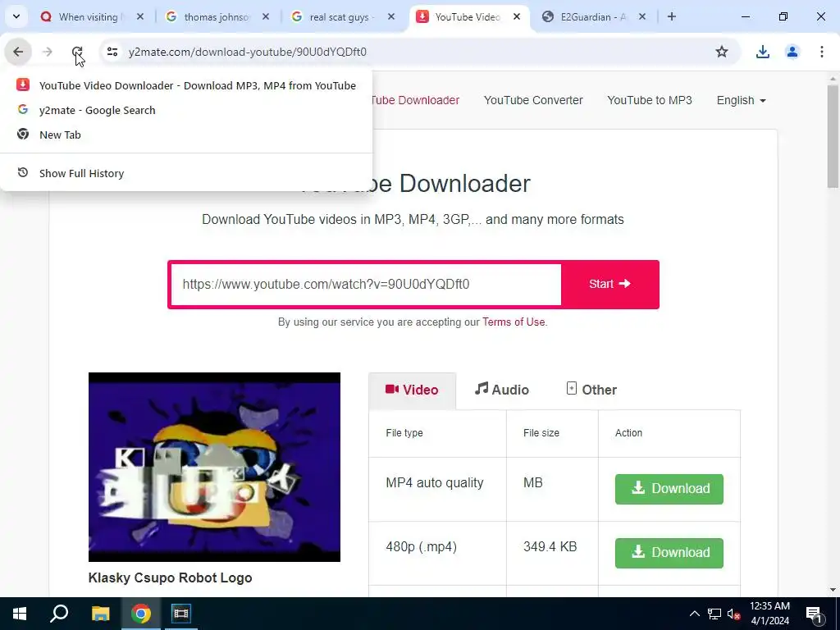Viewport: 840px width, 630px height.
Task: Click the page vertical scrollbar thumb
Action: [833, 136]
